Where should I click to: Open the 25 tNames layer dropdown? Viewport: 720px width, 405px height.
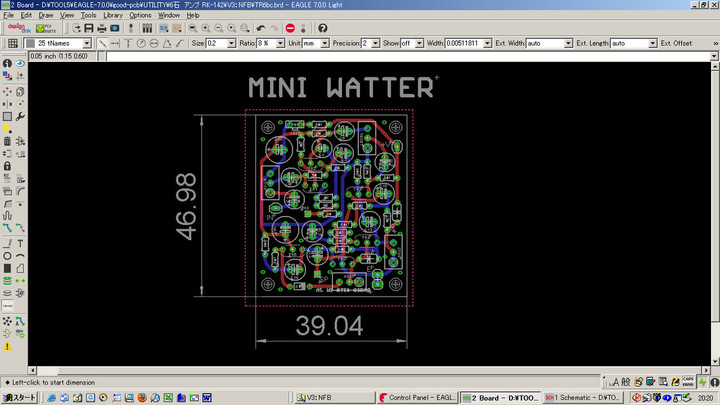click(62, 44)
